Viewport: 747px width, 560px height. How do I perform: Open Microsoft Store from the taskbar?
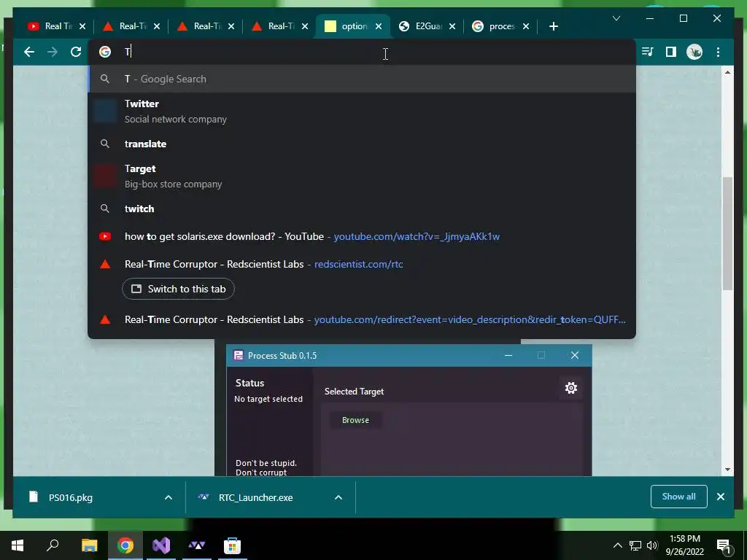point(232,545)
